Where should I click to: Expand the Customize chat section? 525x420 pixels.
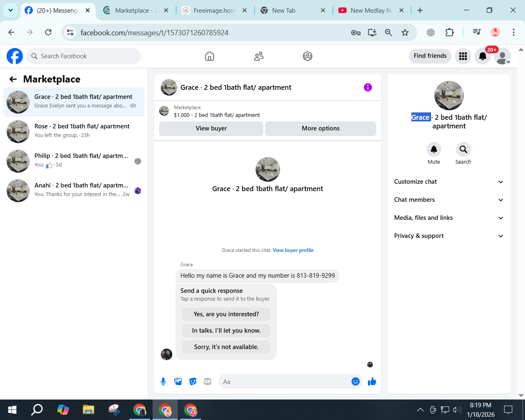tap(449, 182)
